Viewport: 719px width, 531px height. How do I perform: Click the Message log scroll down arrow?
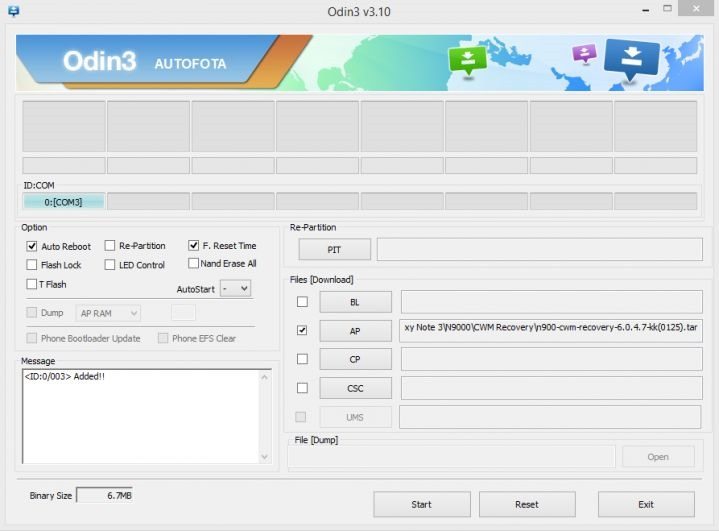click(x=265, y=457)
